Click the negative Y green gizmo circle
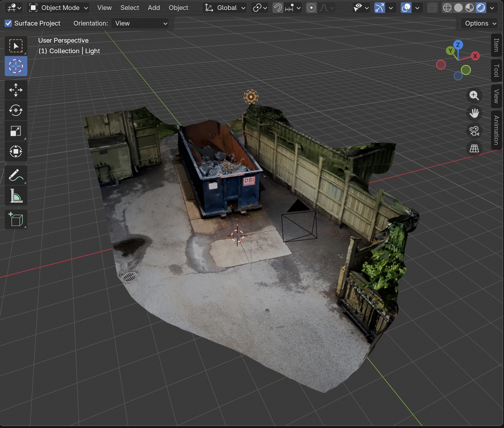The image size is (504, 428). tap(466, 70)
